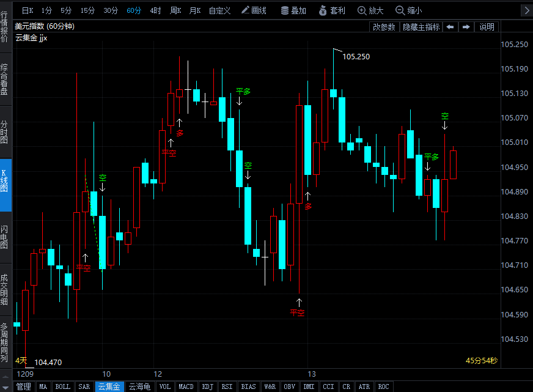Expand toolbar with right chevron
The height and width of the screenshot is (392, 533).
pyautogui.click(x=526, y=10)
